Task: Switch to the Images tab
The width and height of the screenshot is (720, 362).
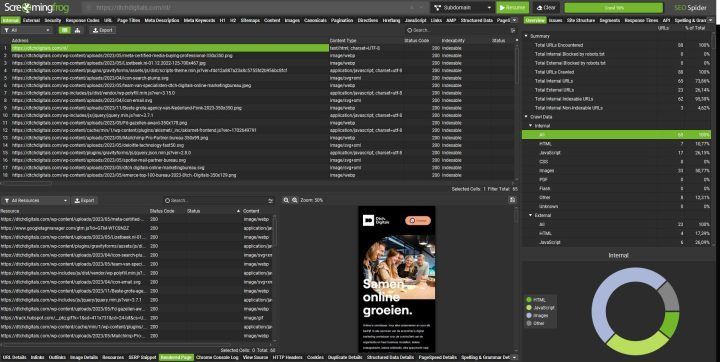Action: (x=292, y=20)
